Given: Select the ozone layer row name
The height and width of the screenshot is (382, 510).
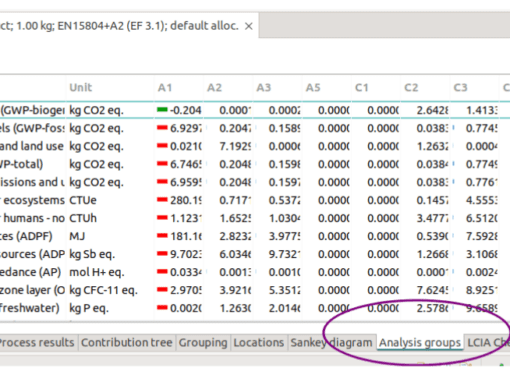Looking at the screenshot, I should pyautogui.click(x=32, y=290).
